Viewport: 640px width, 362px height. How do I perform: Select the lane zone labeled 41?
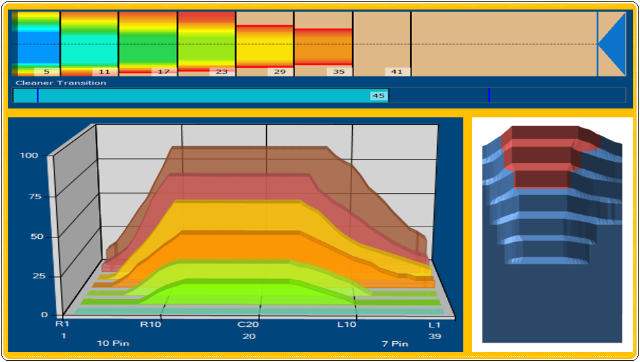pyautogui.click(x=382, y=44)
